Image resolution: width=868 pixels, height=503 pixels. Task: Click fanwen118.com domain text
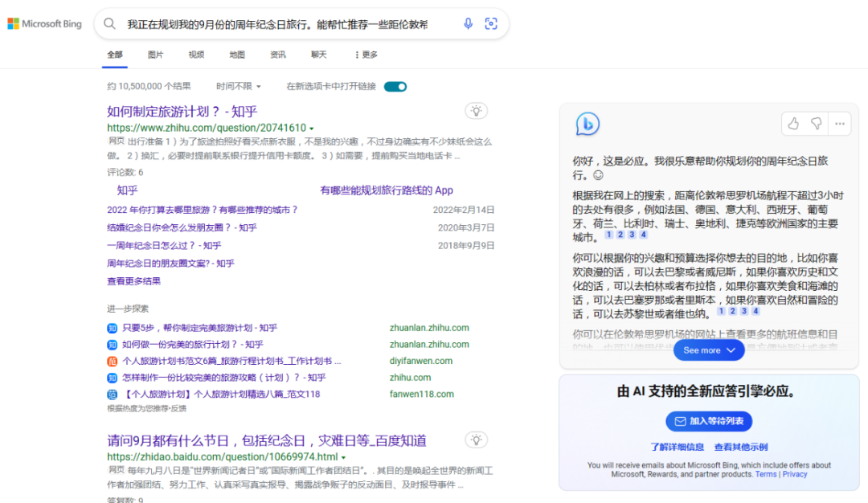421,395
